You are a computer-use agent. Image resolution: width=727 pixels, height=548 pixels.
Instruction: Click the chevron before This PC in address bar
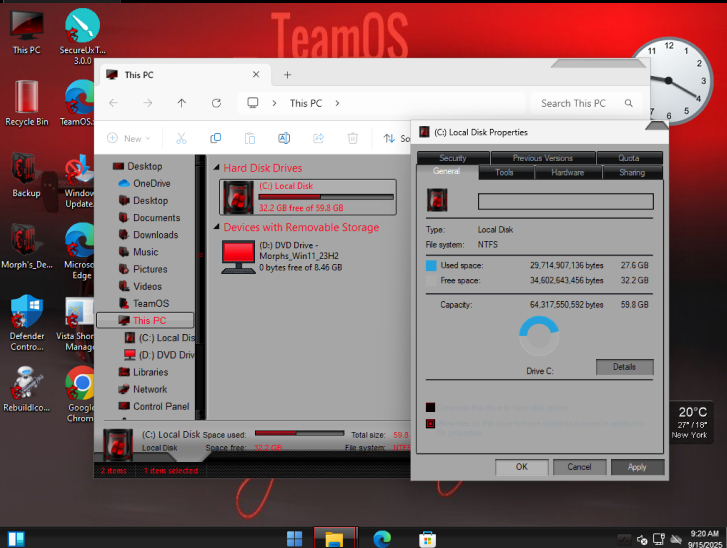pyautogui.click(x=274, y=103)
